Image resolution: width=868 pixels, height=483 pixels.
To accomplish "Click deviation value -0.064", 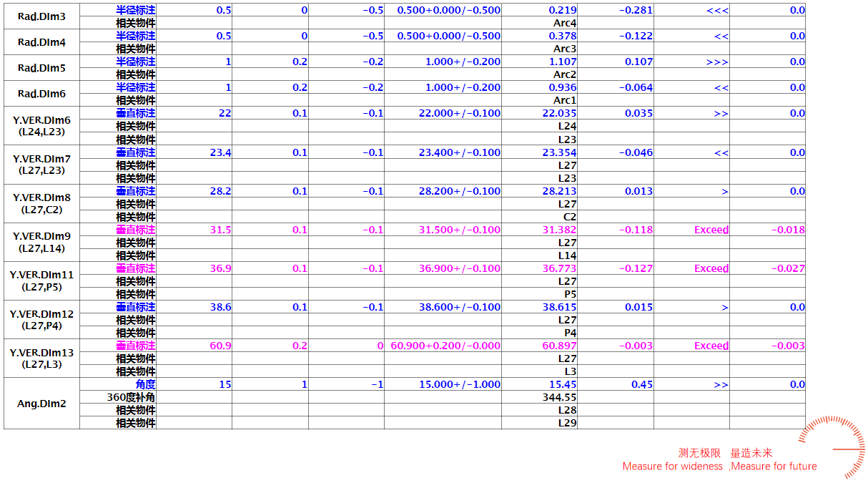I will pos(636,87).
